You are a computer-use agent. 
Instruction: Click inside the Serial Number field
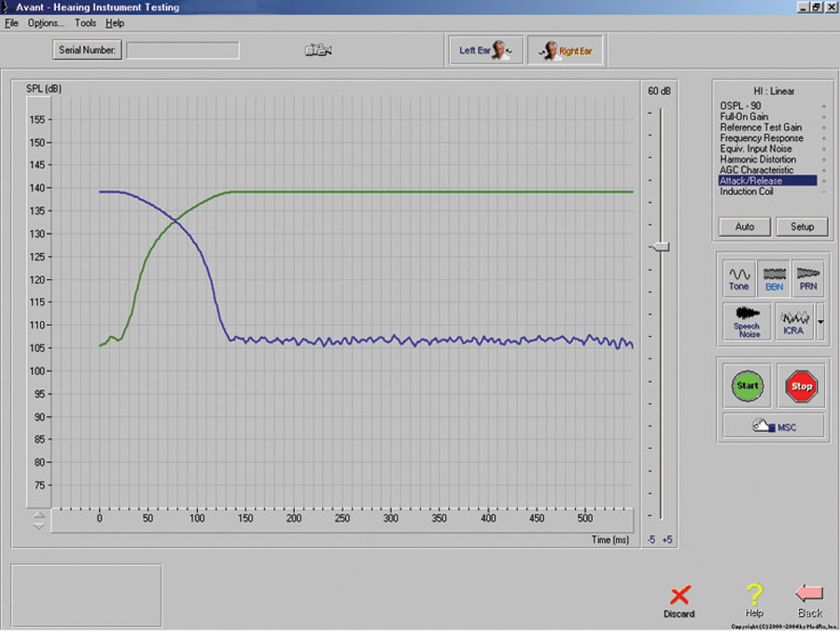pos(183,49)
